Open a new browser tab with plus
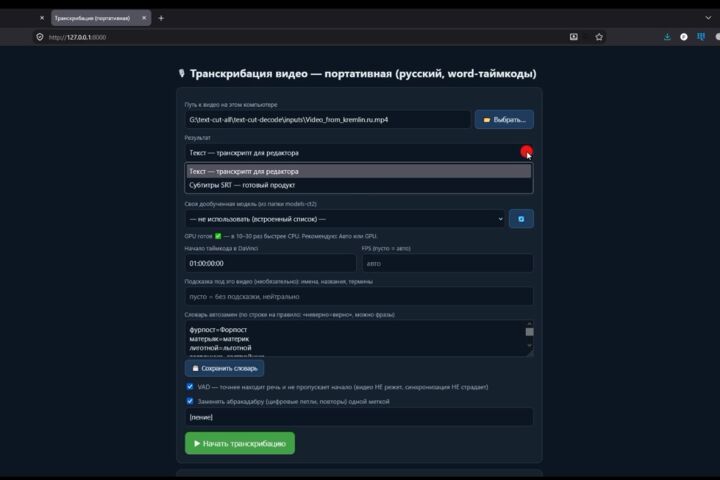The width and height of the screenshot is (720, 480). [x=161, y=18]
